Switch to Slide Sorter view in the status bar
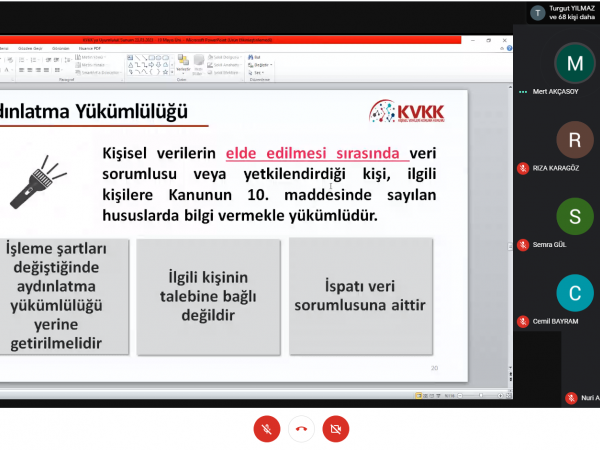 [x=425, y=396]
